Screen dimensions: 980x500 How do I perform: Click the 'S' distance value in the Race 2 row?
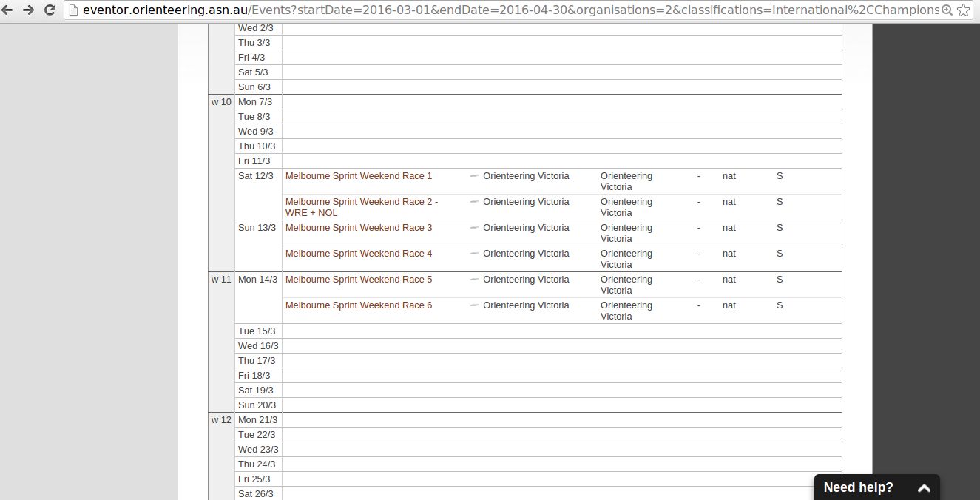(x=780, y=202)
